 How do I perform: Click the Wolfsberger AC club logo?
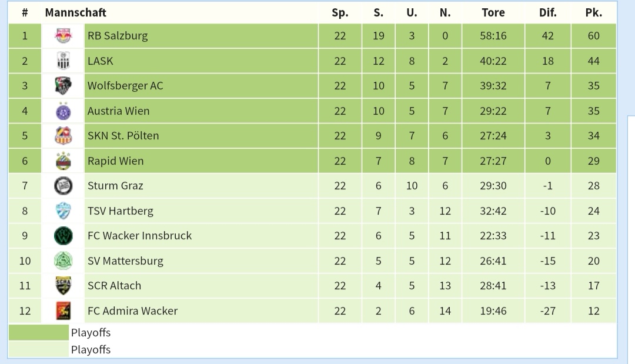click(x=63, y=86)
